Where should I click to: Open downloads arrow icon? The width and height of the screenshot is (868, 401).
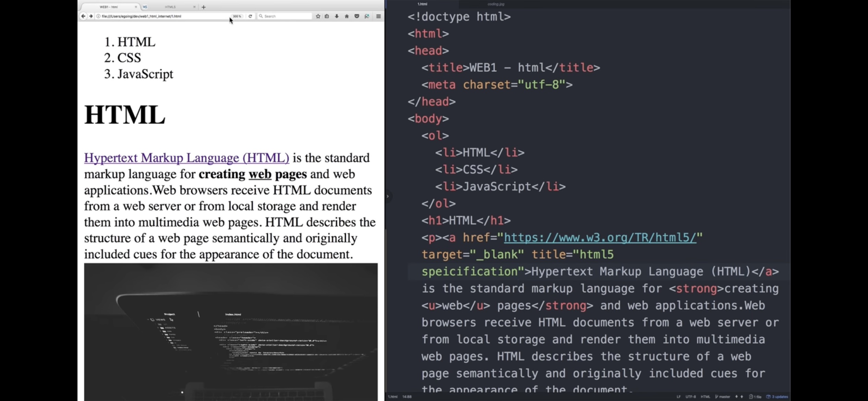click(x=337, y=16)
